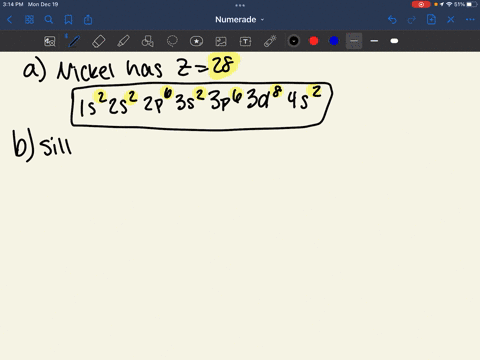
Task: Open the elements star tool
Action: [196, 41]
